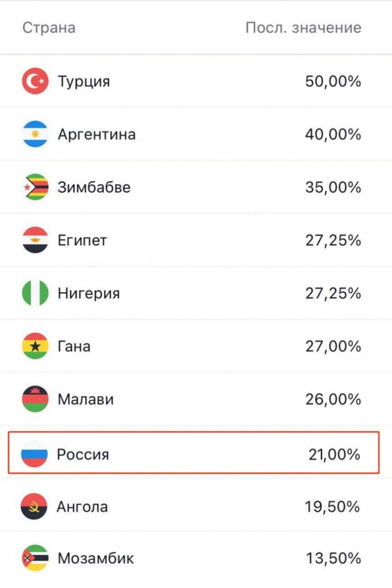Image resolution: width=392 pixels, height=588 pixels.
Task: Click the Turkey flag icon
Action: [x=35, y=81]
